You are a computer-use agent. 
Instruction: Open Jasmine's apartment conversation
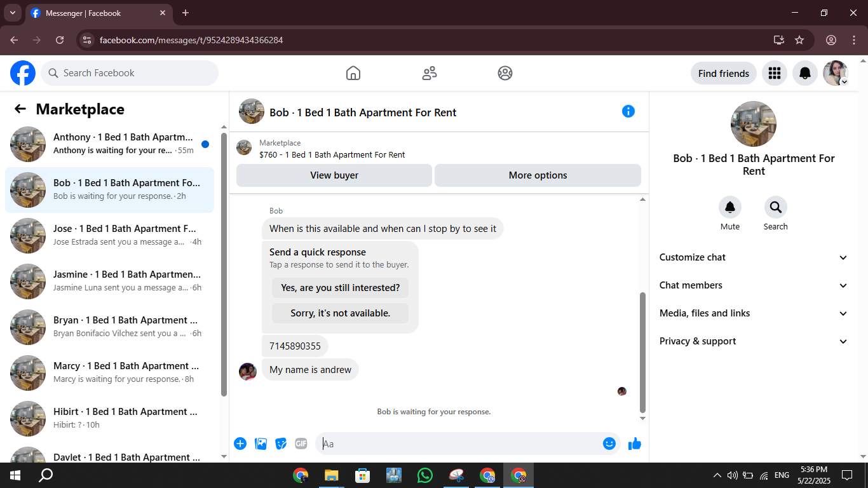point(109,281)
